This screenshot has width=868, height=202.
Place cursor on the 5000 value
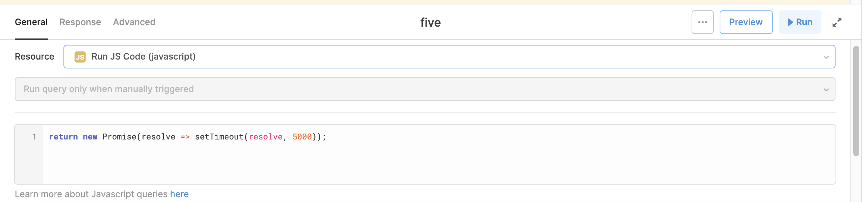point(302,137)
